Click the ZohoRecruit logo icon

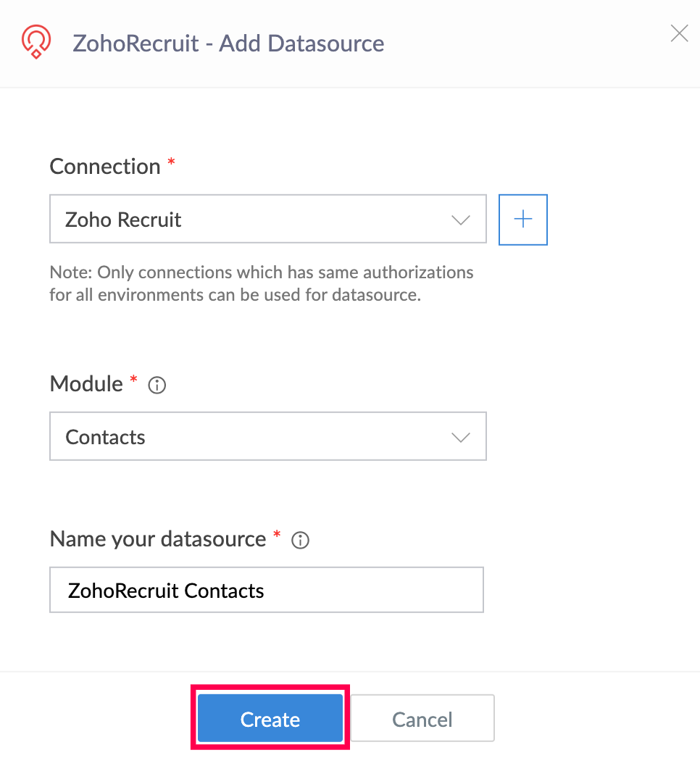tap(36, 42)
